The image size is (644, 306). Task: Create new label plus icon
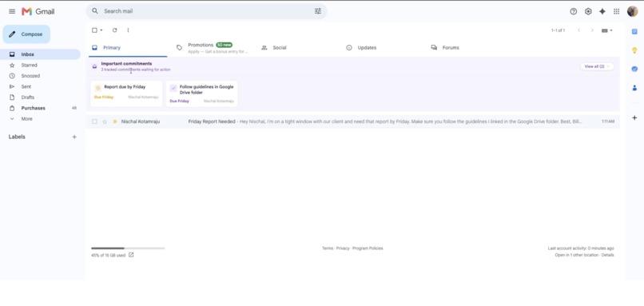click(74, 137)
